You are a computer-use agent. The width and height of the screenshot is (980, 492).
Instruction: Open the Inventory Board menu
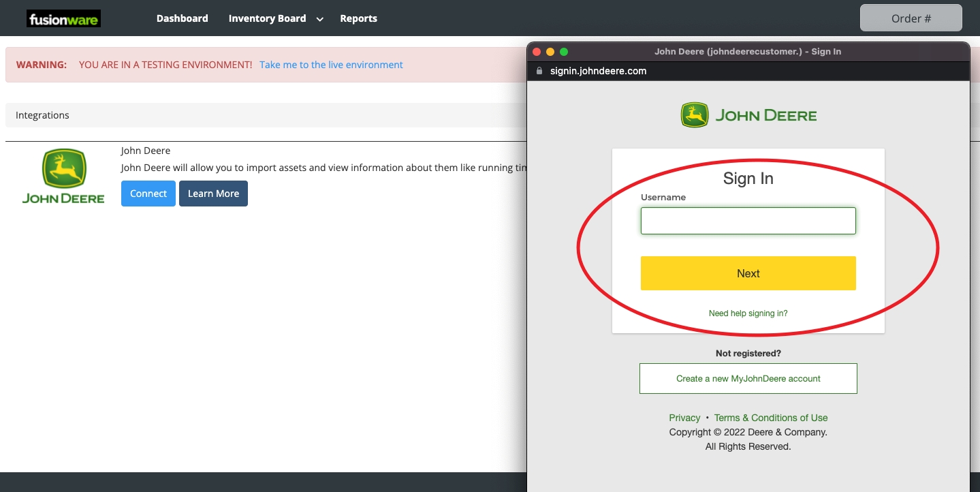click(267, 18)
